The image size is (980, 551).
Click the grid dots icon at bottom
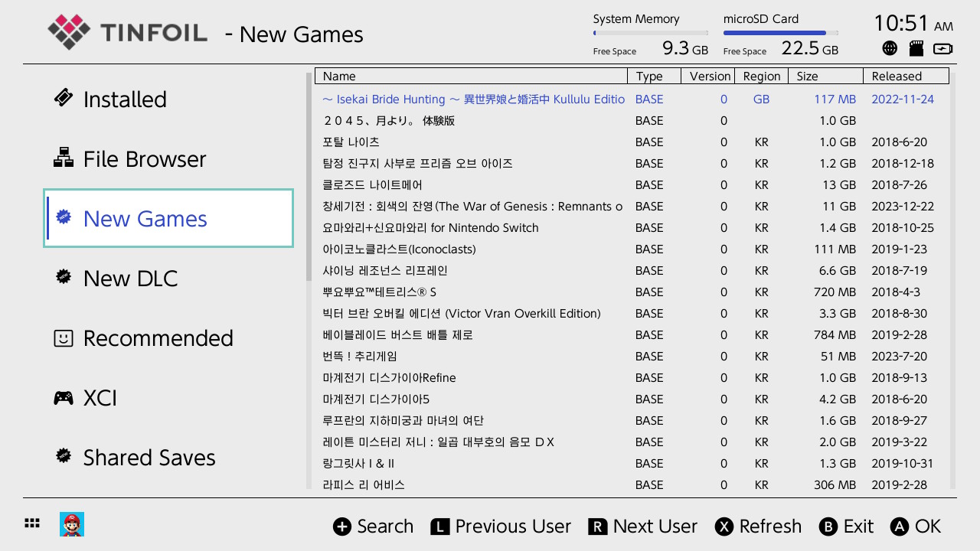tap(32, 523)
